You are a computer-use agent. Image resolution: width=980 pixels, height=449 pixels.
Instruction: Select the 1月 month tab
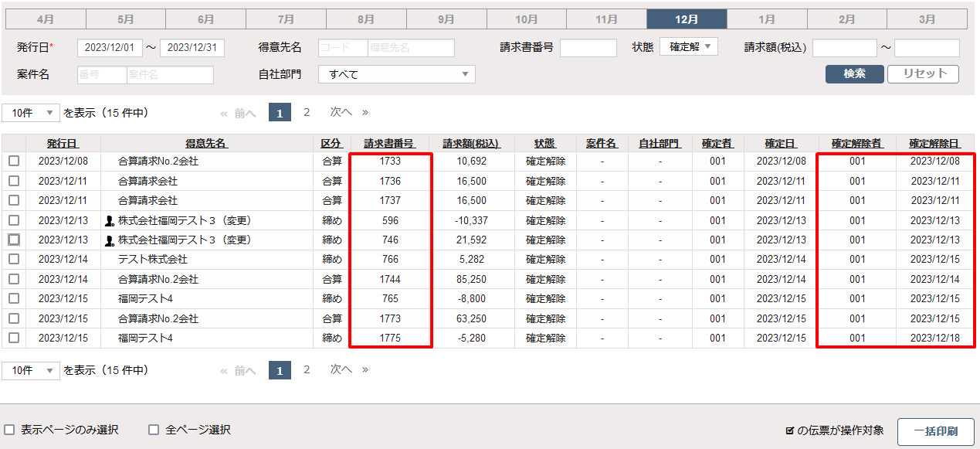coord(767,19)
